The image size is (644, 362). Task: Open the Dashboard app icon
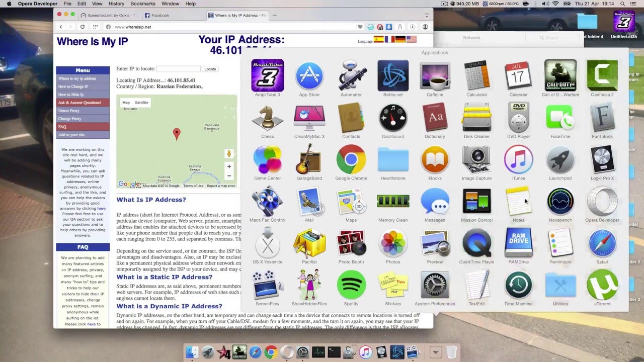pos(393,117)
